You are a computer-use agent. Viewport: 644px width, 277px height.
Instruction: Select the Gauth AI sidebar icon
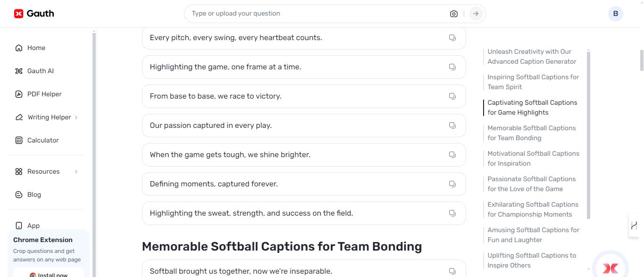pyautogui.click(x=40, y=71)
